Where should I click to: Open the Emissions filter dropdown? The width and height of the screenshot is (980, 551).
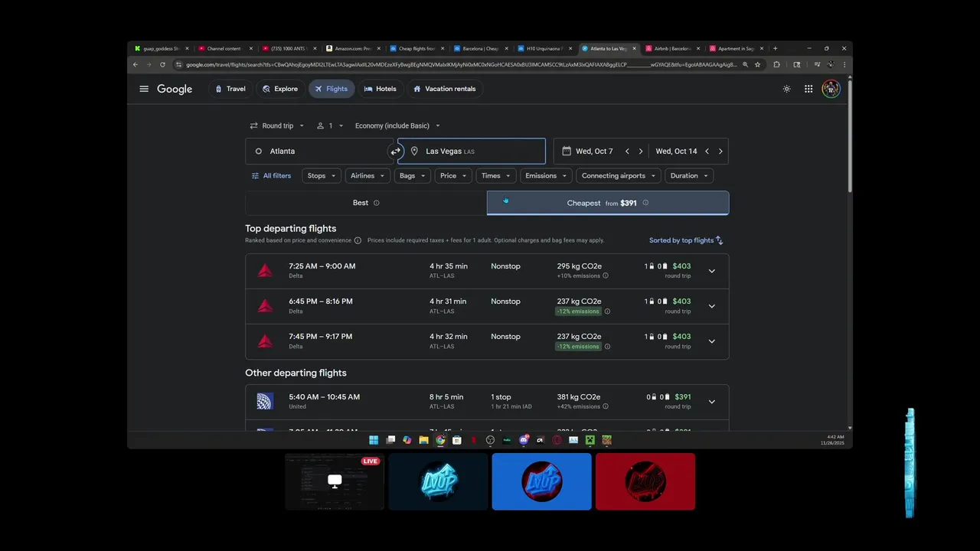pos(546,176)
